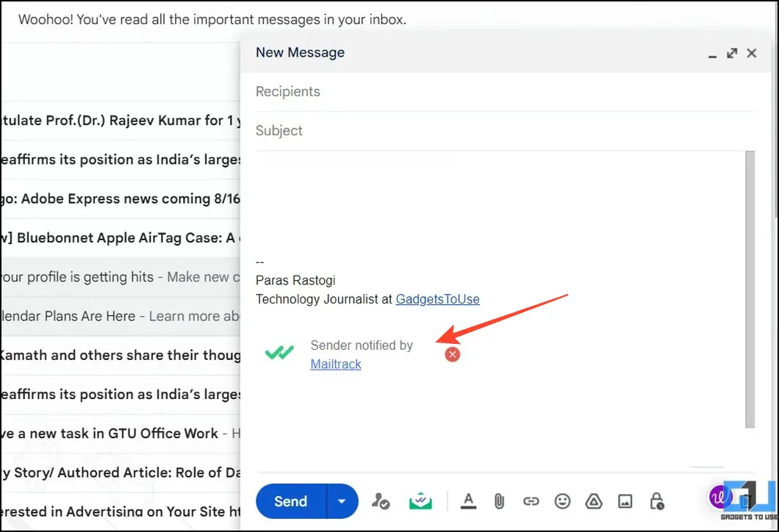Click 'Technology Journalist at' signature text
Screen dimensions: 779x532
pos(324,299)
